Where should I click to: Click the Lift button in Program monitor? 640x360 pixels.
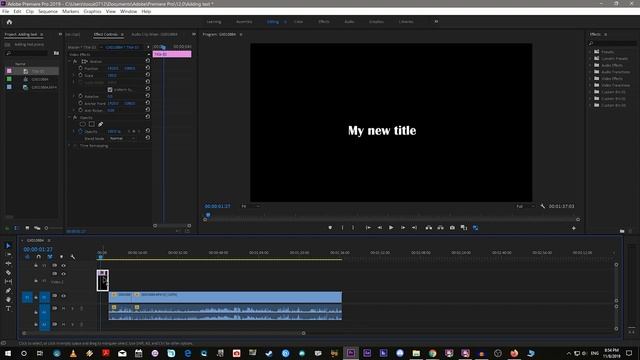pyautogui.click(x=429, y=228)
